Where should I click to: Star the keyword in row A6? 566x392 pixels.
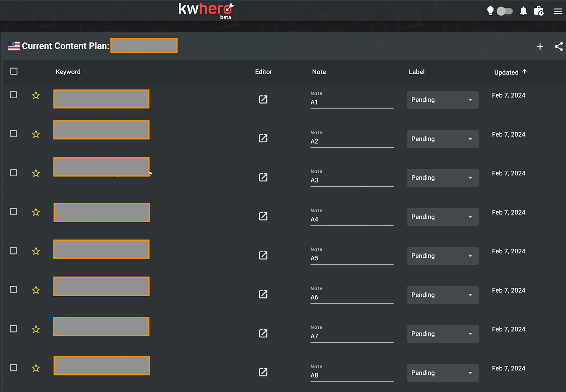click(x=36, y=290)
